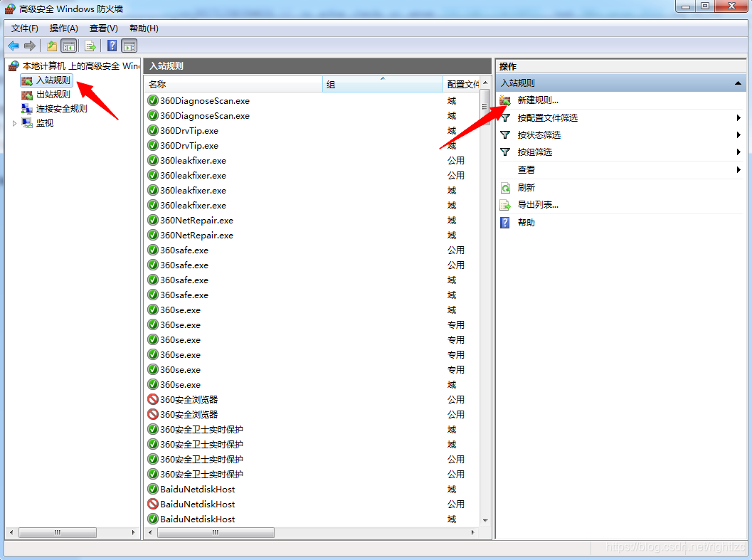The image size is (752, 560).
Task: Select 连接安全规则 in the tree
Action: 62,109
